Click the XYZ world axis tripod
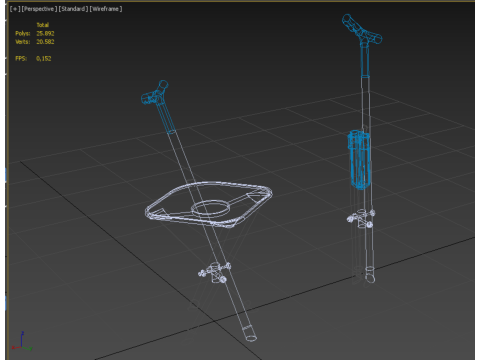This screenshot has width=480, height=360. coord(21,341)
